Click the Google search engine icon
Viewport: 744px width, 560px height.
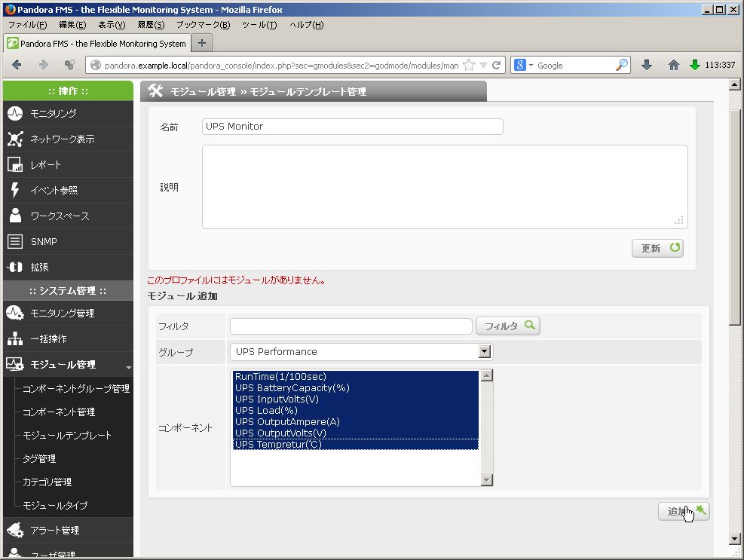(520, 65)
